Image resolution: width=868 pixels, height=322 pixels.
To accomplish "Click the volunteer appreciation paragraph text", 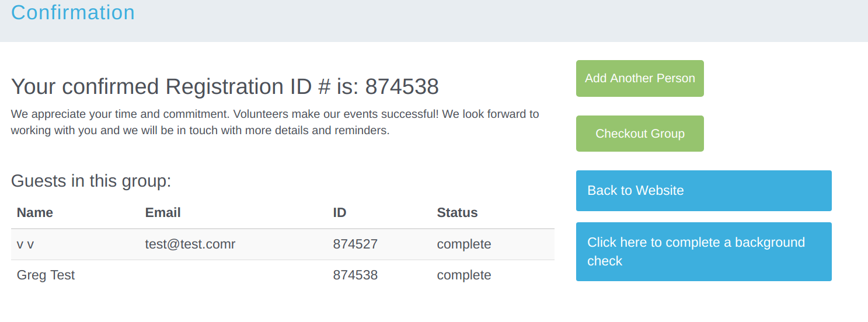I will click(274, 122).
